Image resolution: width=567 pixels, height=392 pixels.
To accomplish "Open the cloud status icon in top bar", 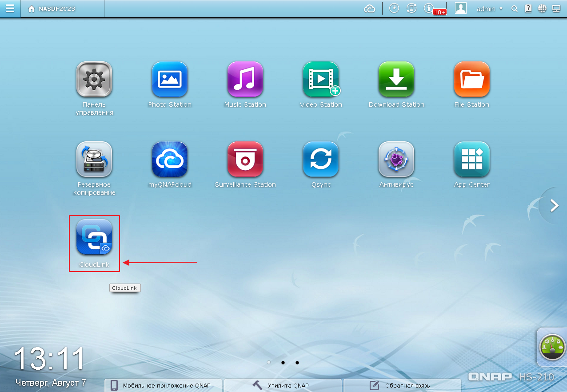I will 370,8.
